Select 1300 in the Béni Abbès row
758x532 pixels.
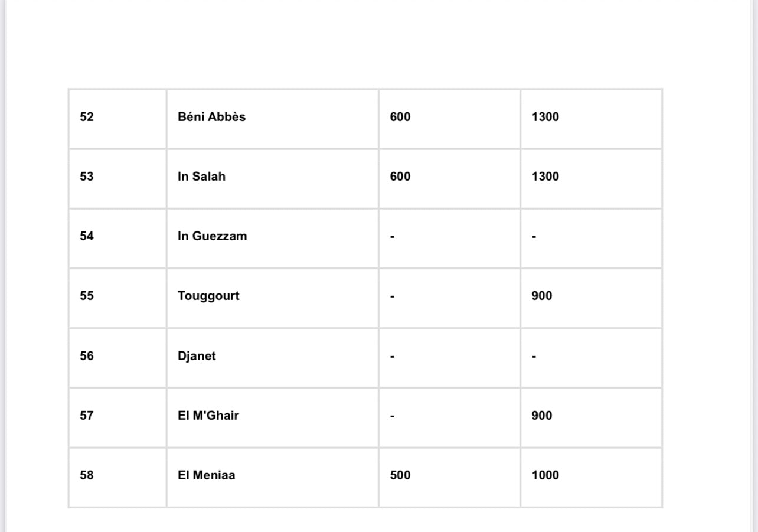point(545,117)
